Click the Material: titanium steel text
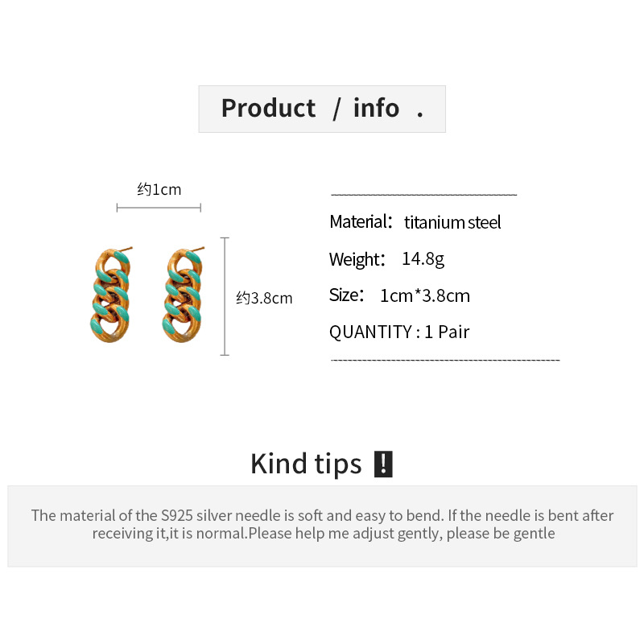644x644 pixels. (x=415, y=222)
